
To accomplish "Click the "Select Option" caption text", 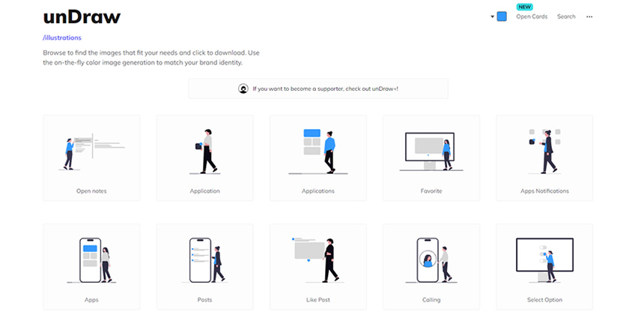I will 544,300.
